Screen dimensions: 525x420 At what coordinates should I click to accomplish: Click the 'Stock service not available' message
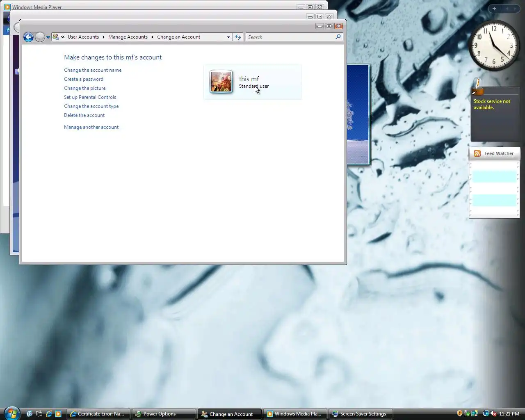pyautogui.click(x=492, y=104)
